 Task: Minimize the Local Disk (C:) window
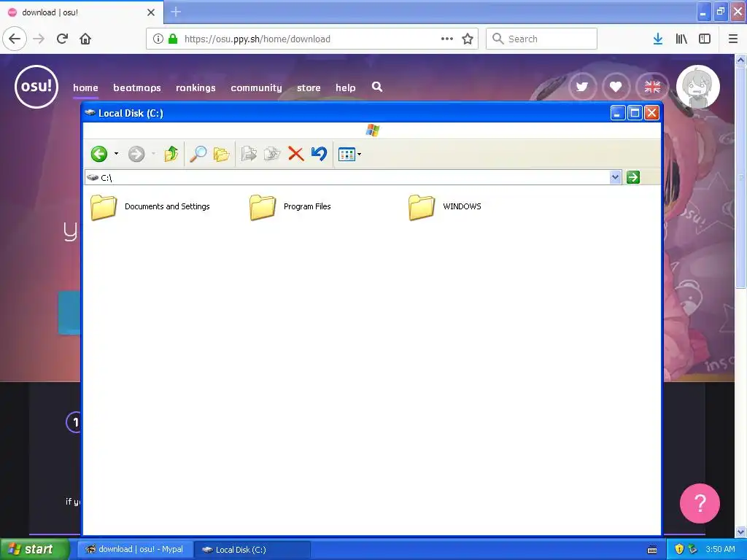(x=617, y=113)
